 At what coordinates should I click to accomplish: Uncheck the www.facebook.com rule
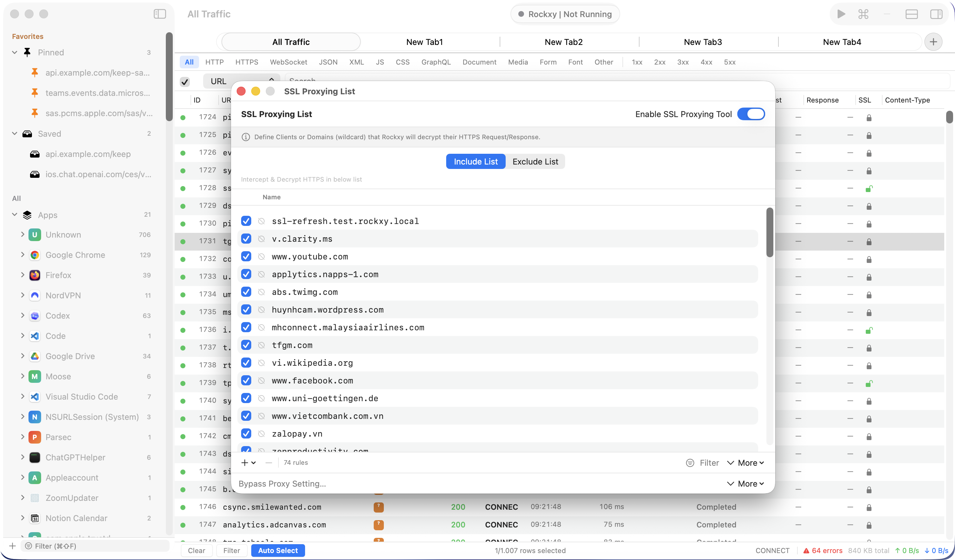(246, 380)
